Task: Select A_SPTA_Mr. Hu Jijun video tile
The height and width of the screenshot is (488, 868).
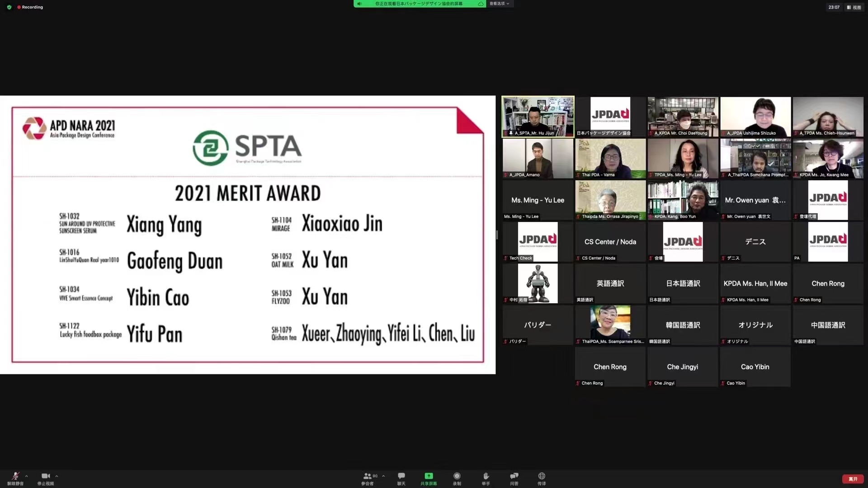Action: [x=538, y=117]
